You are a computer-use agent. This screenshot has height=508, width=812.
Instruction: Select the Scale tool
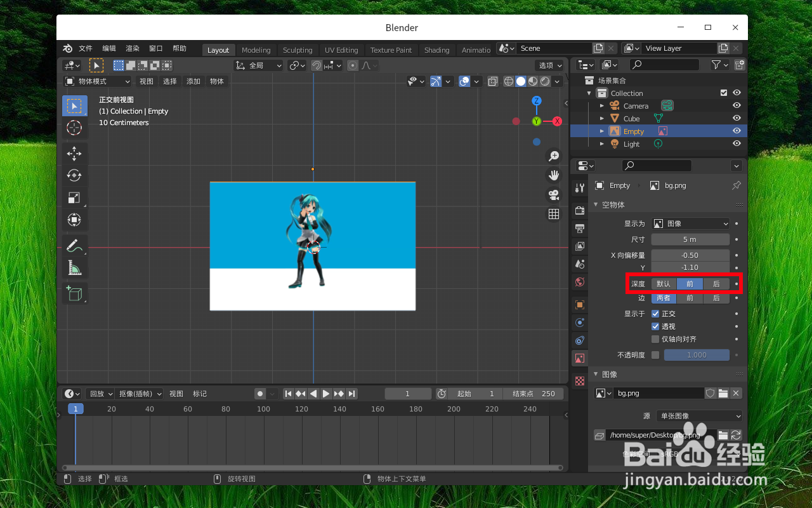click(74, 197)
